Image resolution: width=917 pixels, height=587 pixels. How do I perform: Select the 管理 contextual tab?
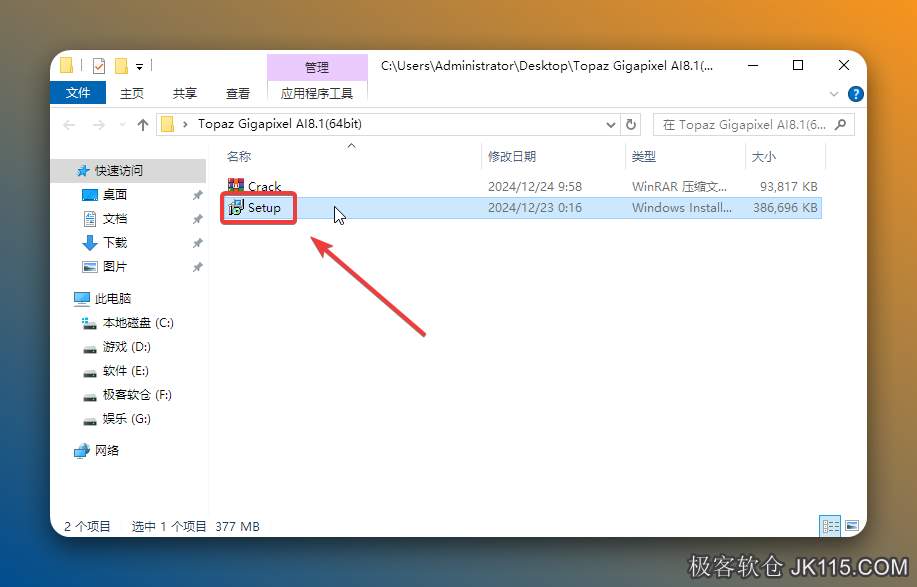point(317,67)
